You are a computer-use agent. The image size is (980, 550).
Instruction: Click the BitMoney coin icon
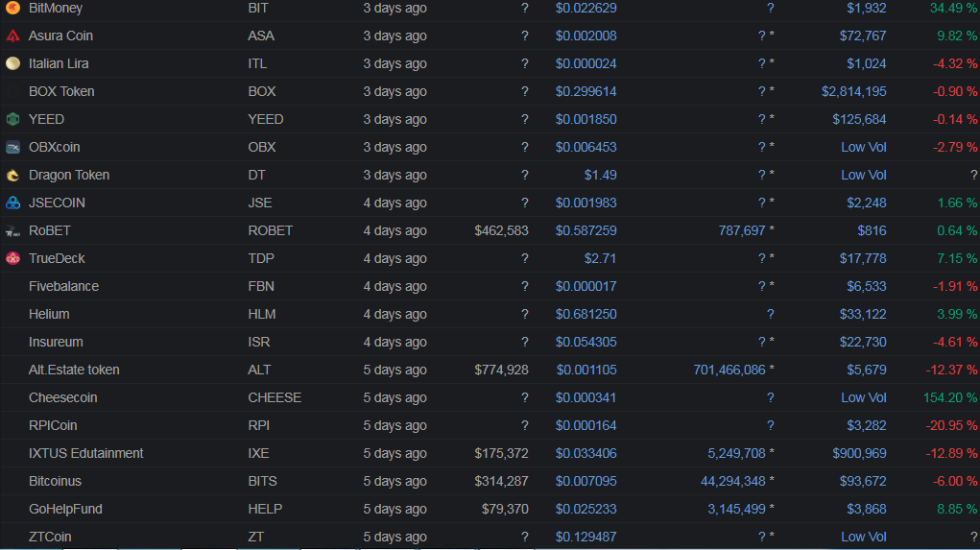(x=12, y=8)
